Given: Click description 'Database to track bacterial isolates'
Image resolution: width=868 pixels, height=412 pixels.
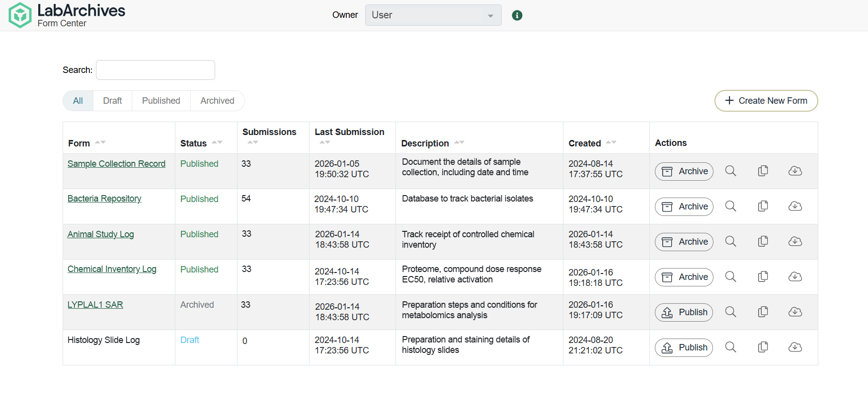Looking at the screenshot, I should (468, 199).
